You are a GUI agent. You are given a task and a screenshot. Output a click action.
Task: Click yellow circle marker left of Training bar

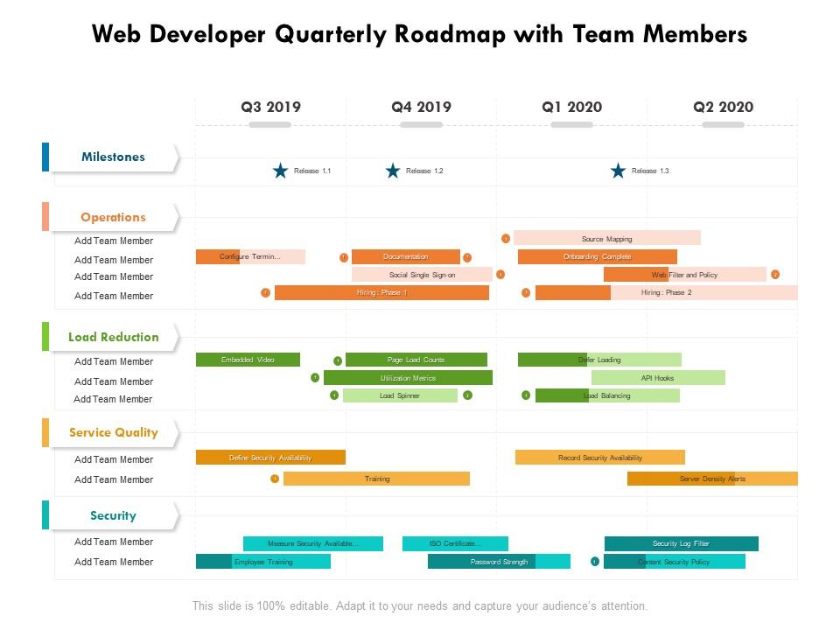point(275,479)
